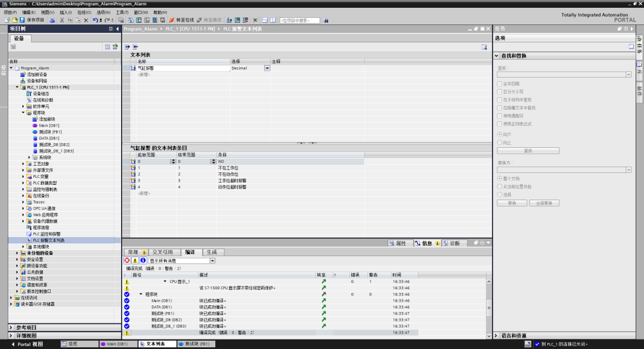This screenshot has height=349, width=644.
Task: Click the Split editor vertically icon
Action: [273, 20]
